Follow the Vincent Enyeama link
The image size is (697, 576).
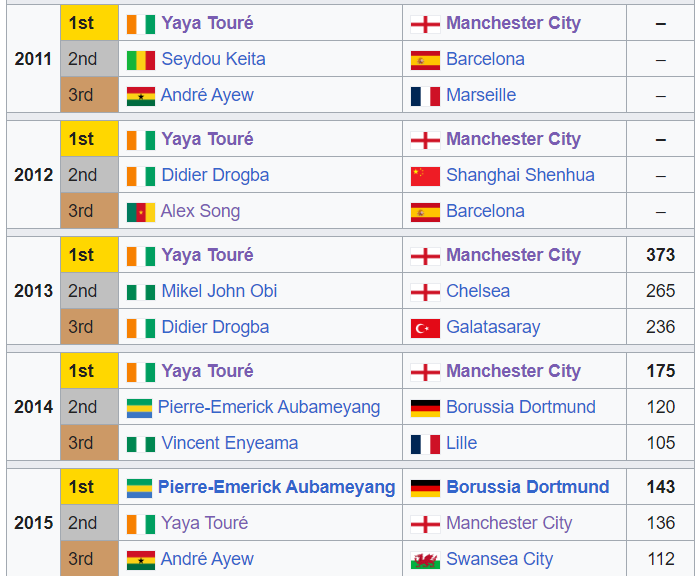tap(229, 443)
